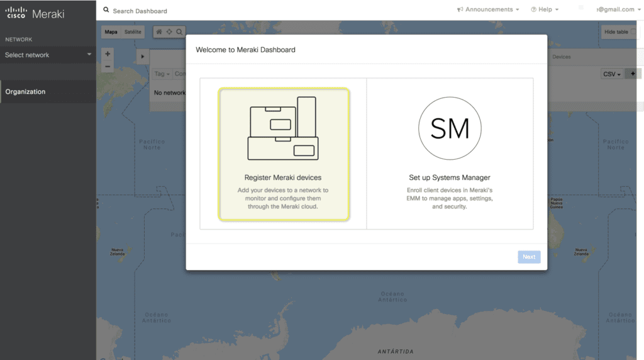
Task: Zoom out the map with minus button
Action: coord(108,66)
